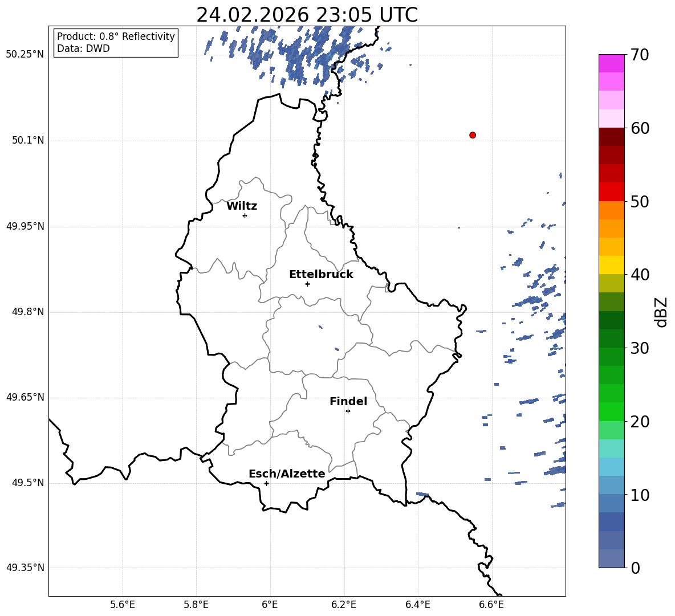Click the magenta top colorbar swatch
Viewport: 675px width, 616px height.
pyautogui.click(x=611, y=63)
